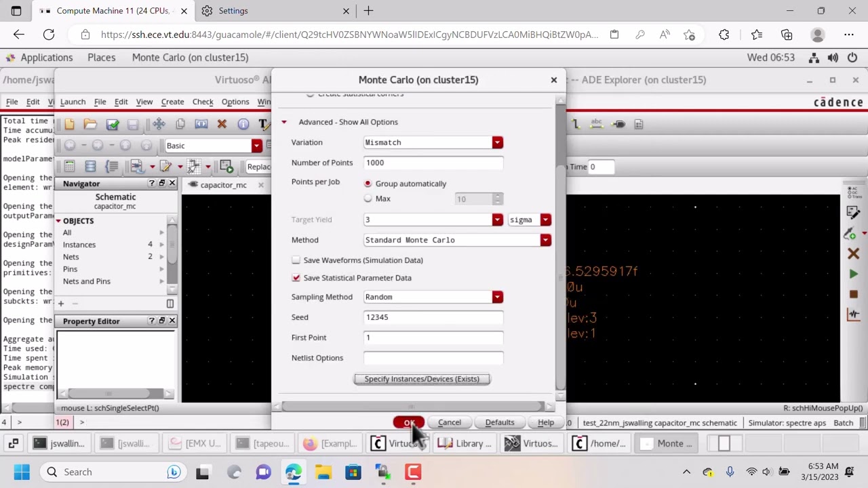The height and width of the screenshot is (488, 868).
Task: Click the Copy icon in schematic toolbar
Action: tap(180, 124)
